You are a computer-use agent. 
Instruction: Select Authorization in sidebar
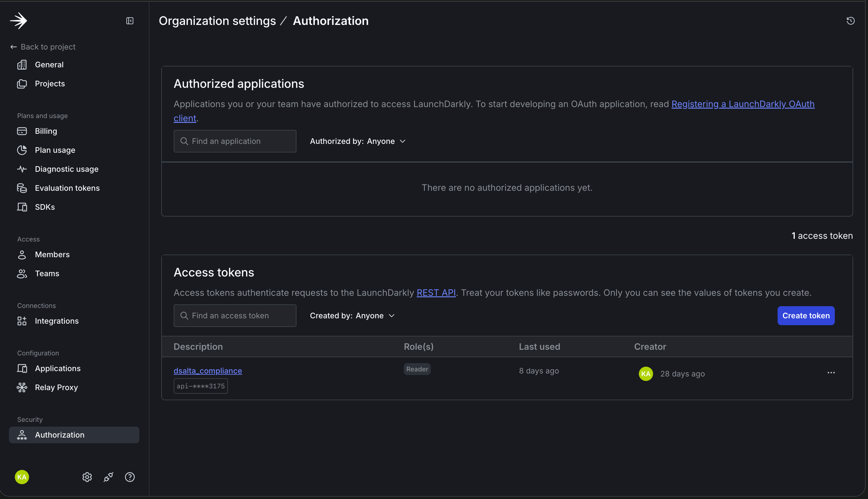[74, 435]
